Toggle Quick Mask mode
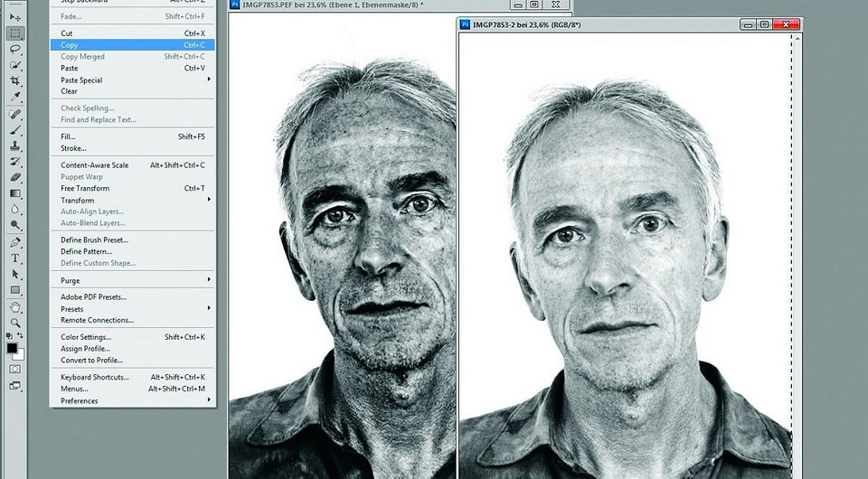This screenshot has height=479, width=868. (15, 369)
